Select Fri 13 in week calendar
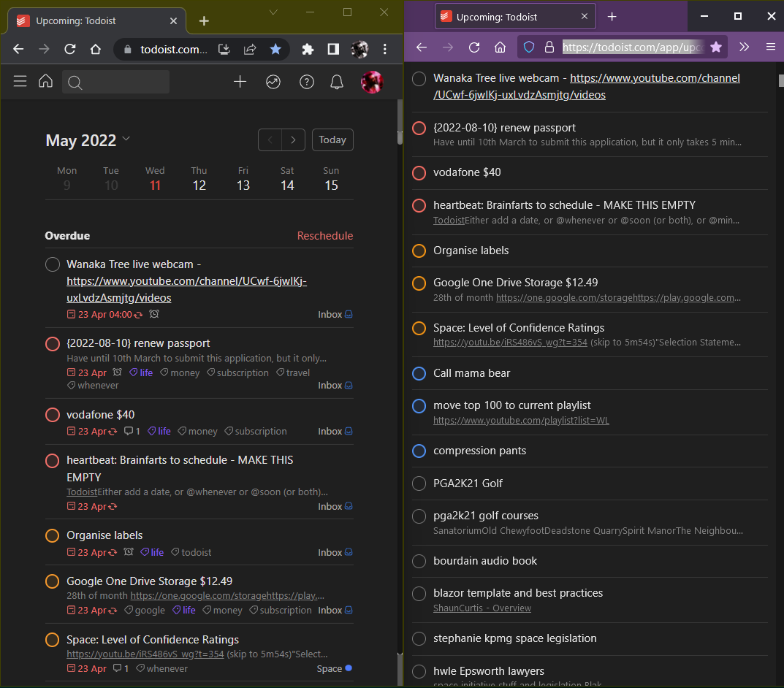The height and width of the screenshot is (688, 784). [x=243, y=179]
